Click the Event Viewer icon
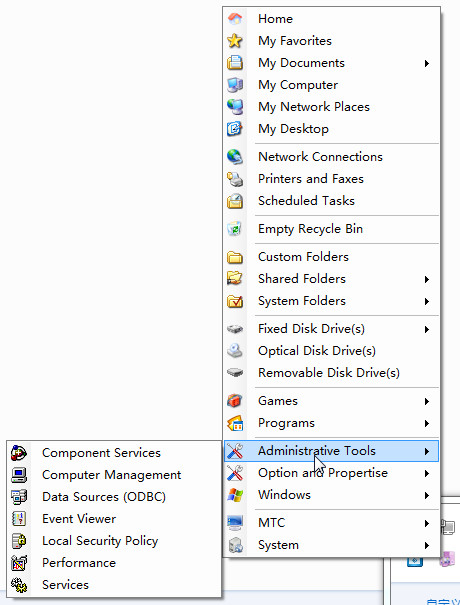This screenshot has height=605, width=460. point(19,519)
